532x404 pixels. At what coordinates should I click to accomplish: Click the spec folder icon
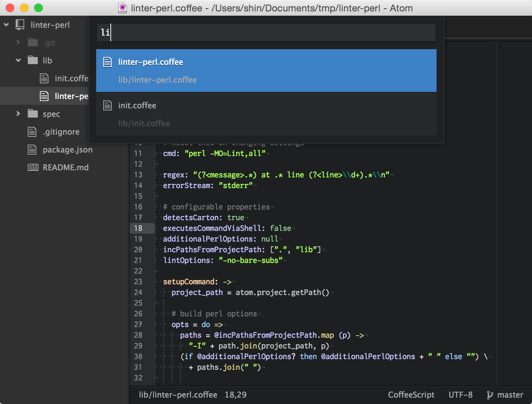point(33,114)
